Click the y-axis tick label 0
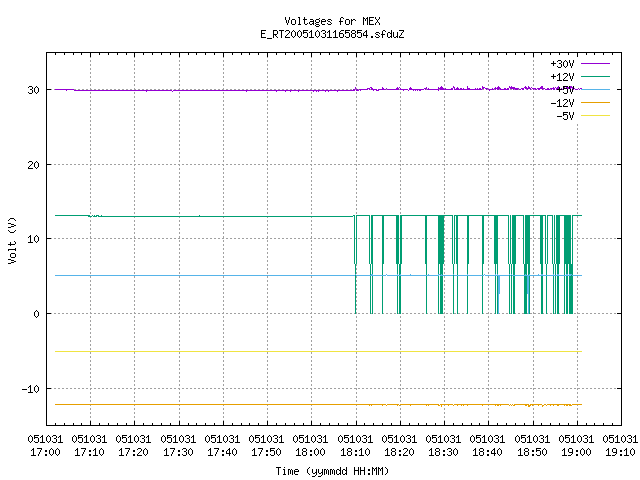Screen dimensions: 640x480 coord(37,314)
